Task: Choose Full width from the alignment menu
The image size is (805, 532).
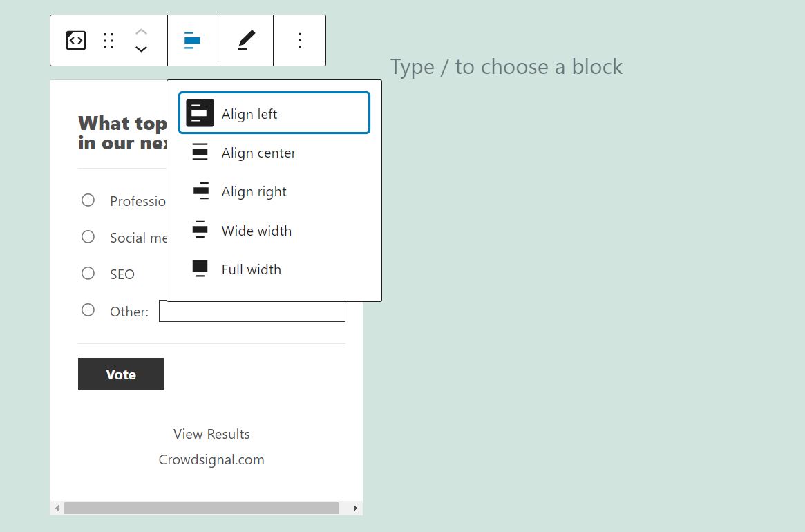Action: click(251, 269)
